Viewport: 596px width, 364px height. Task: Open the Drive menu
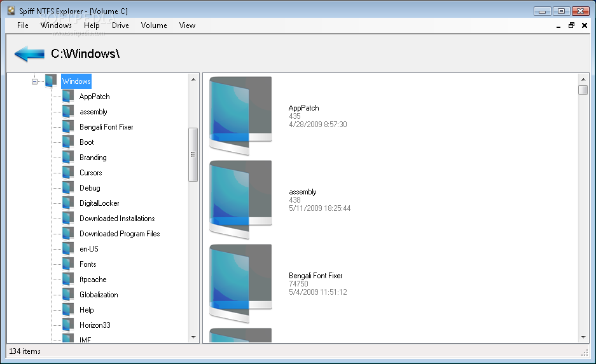point(120,25)
